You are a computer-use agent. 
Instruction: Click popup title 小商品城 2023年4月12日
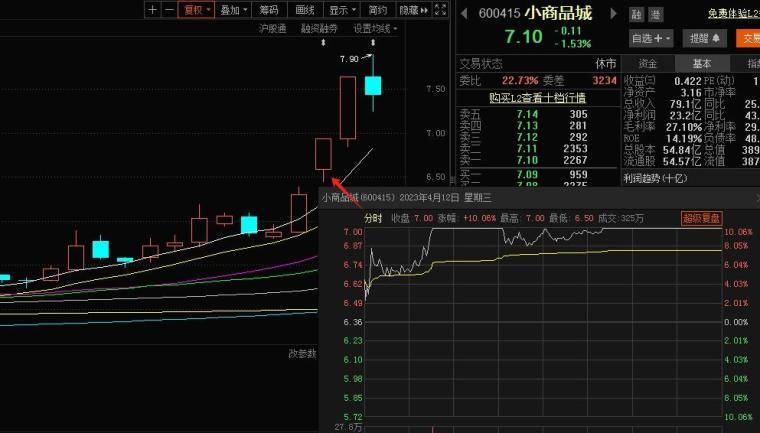coord(407,198)
